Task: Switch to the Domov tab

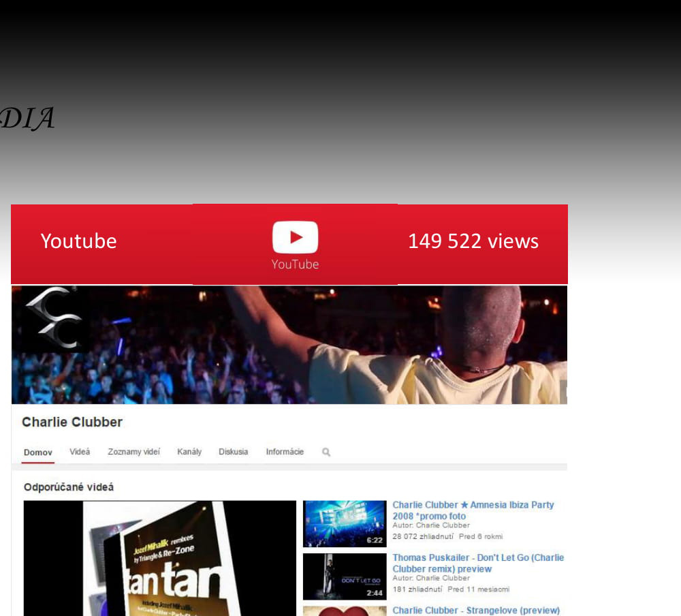Action: (37, 452)
